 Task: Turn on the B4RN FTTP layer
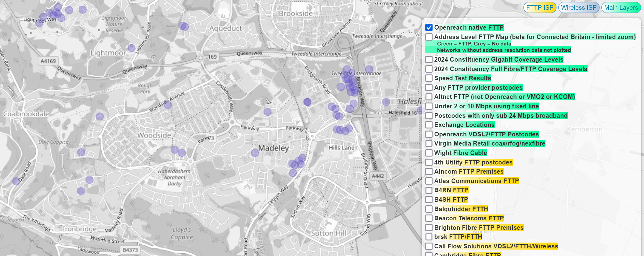[x=429, y=190]
